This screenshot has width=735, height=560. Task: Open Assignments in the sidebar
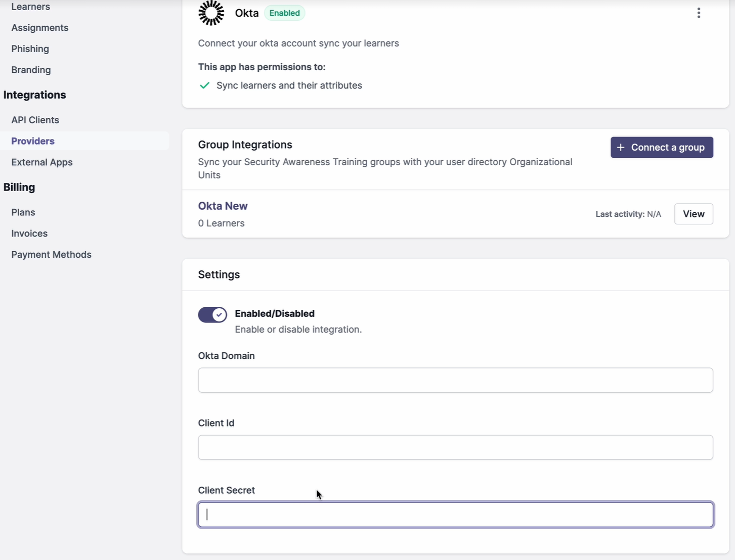tap(40, 28)
